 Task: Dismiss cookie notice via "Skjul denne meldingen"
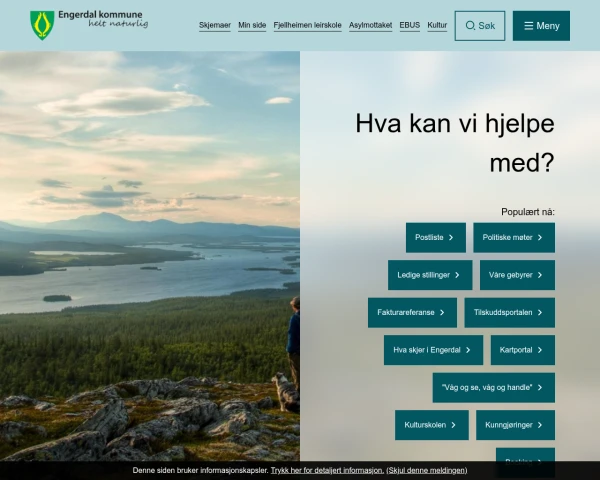pos(427,470)
